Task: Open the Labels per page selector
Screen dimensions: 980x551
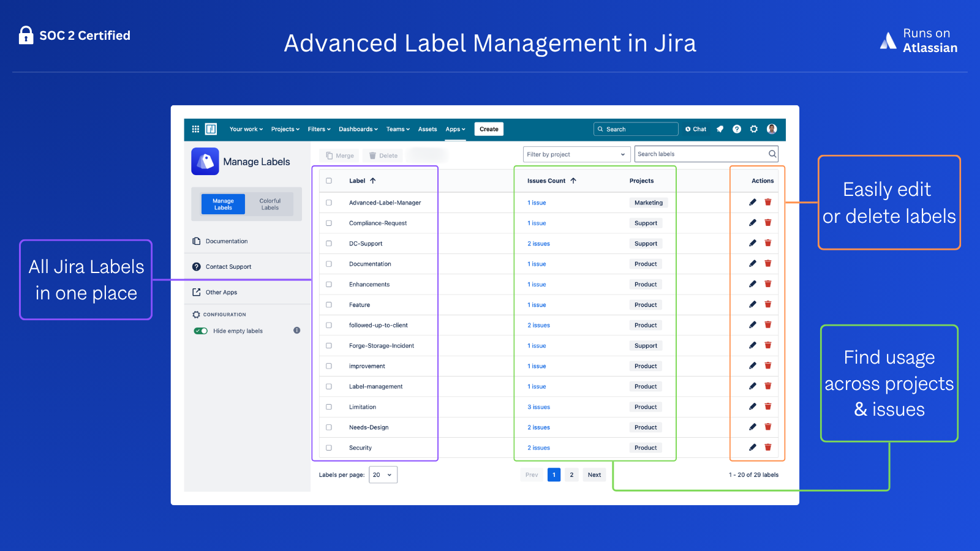Action: click(x=383, y=474)
